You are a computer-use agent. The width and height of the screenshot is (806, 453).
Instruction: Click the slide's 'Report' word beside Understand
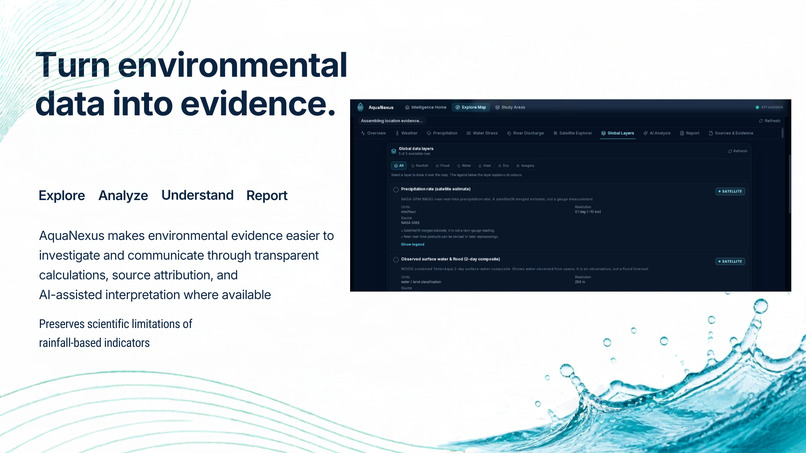[x=267, y=195]
